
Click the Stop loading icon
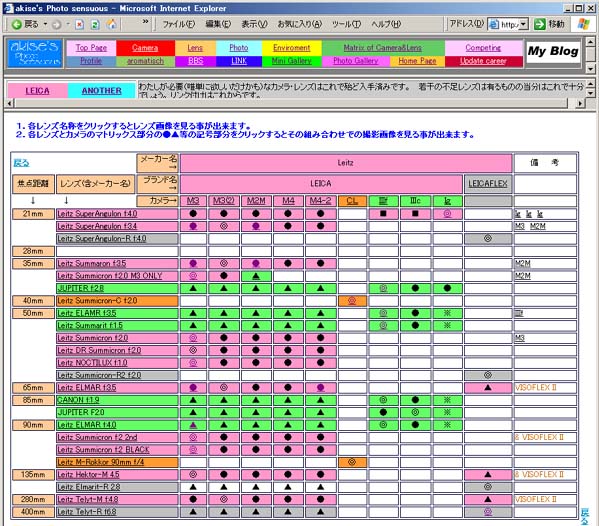[79, 25]
